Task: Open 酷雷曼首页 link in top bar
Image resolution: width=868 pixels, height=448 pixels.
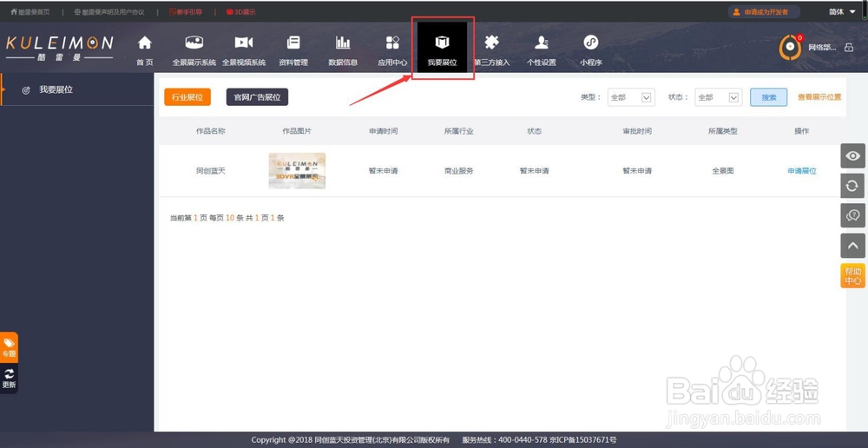Action: point(30,11)
